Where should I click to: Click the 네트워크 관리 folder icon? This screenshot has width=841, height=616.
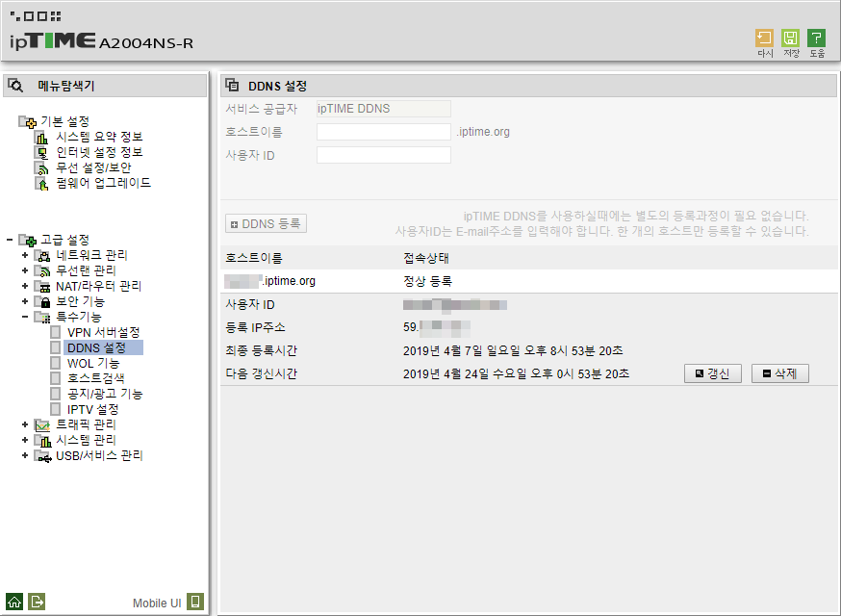(41, 255)
